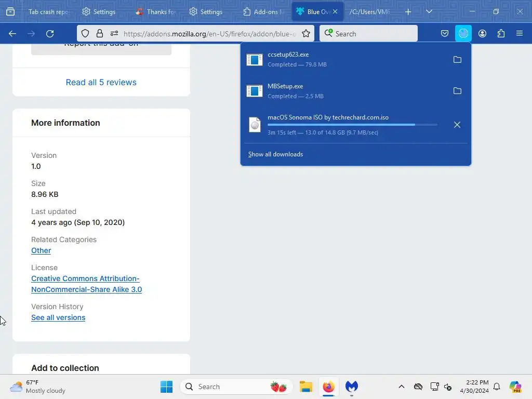The image size is (532, 399).
Task: Switch to the first Settings tab
Action: point(99,11)
